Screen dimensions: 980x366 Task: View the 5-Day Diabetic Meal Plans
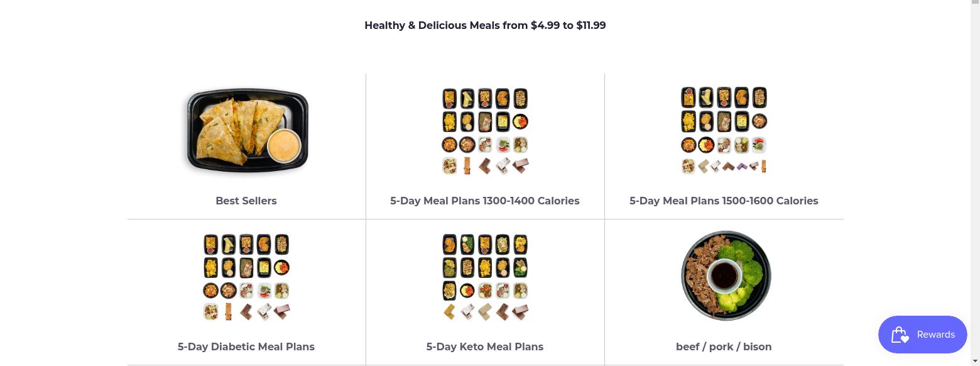coord(246,347)
